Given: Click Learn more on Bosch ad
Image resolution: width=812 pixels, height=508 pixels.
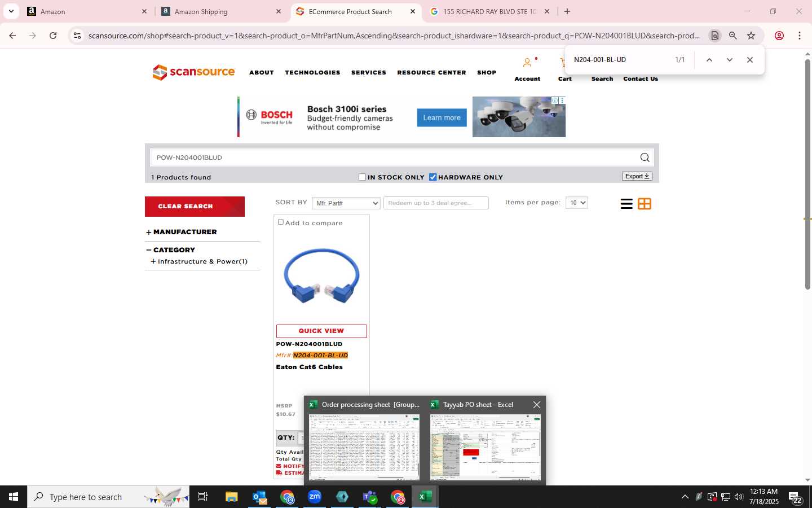Looking at the screenshot, I should coord(442,118).
